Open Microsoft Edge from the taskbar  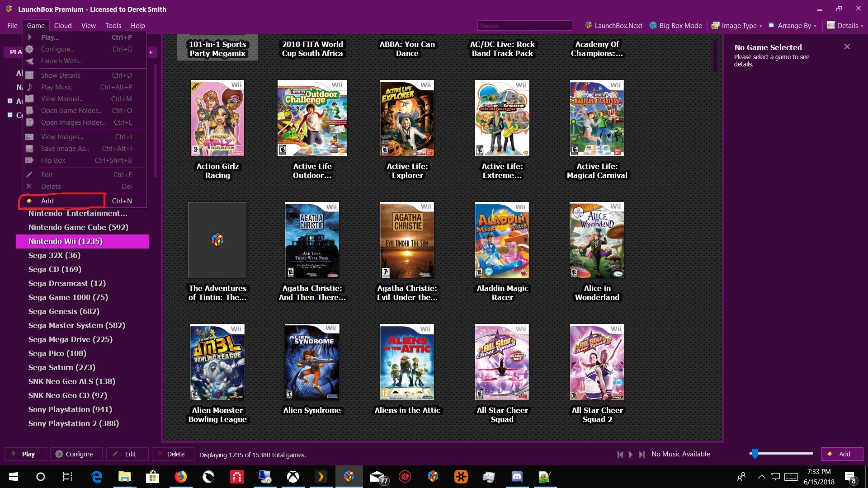[x=97, y=477]
